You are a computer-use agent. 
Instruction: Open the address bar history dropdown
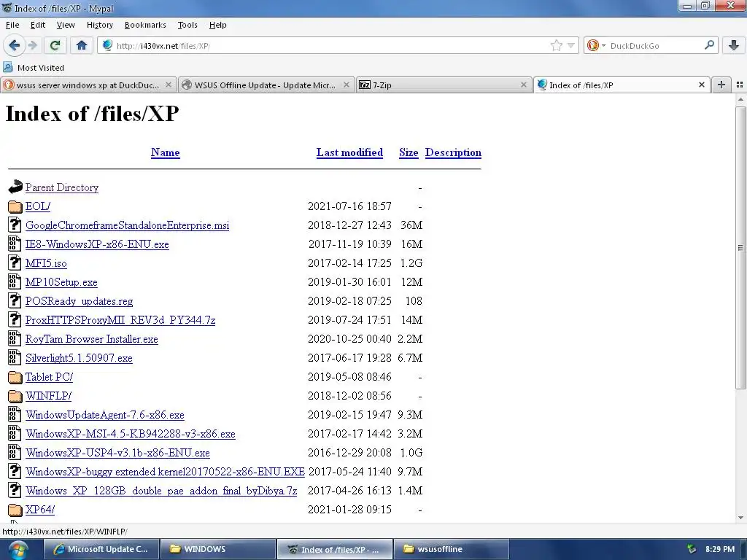pyautogui.click(x=570, y=46)
